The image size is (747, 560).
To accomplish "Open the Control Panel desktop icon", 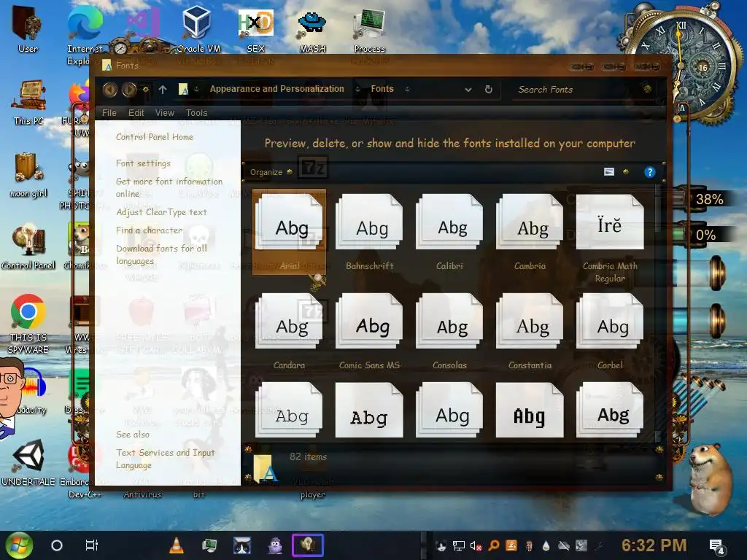I will coord(28,246).
